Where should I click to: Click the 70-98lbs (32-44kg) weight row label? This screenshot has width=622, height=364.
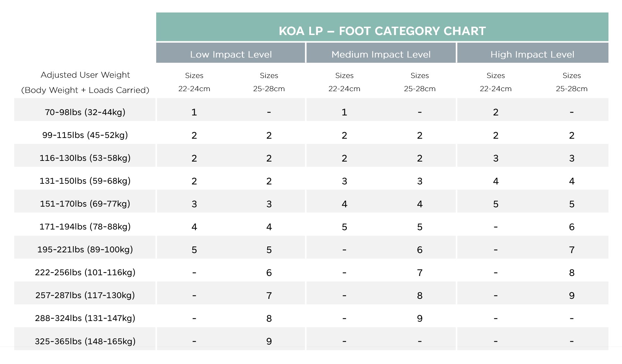(x=85, y=112)
